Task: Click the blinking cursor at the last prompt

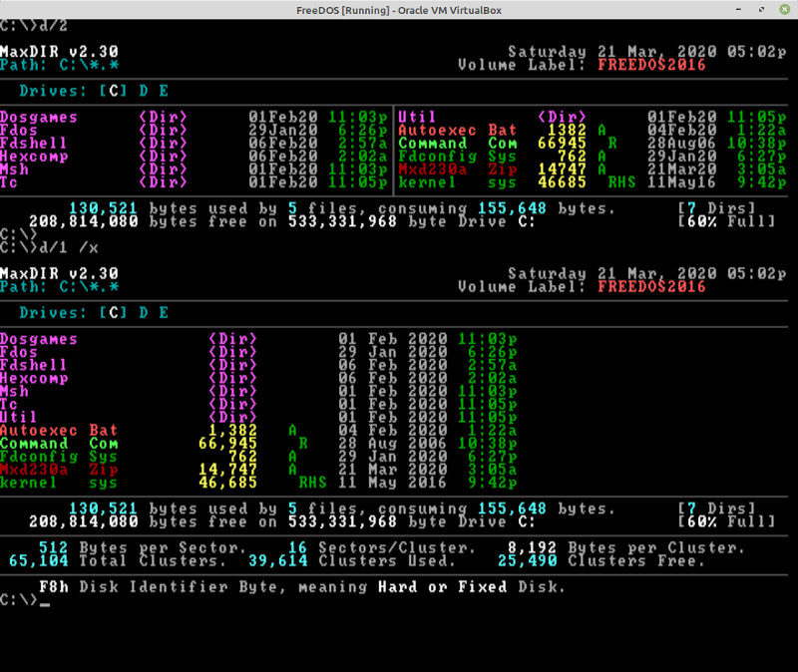Action: pos(45,604)
